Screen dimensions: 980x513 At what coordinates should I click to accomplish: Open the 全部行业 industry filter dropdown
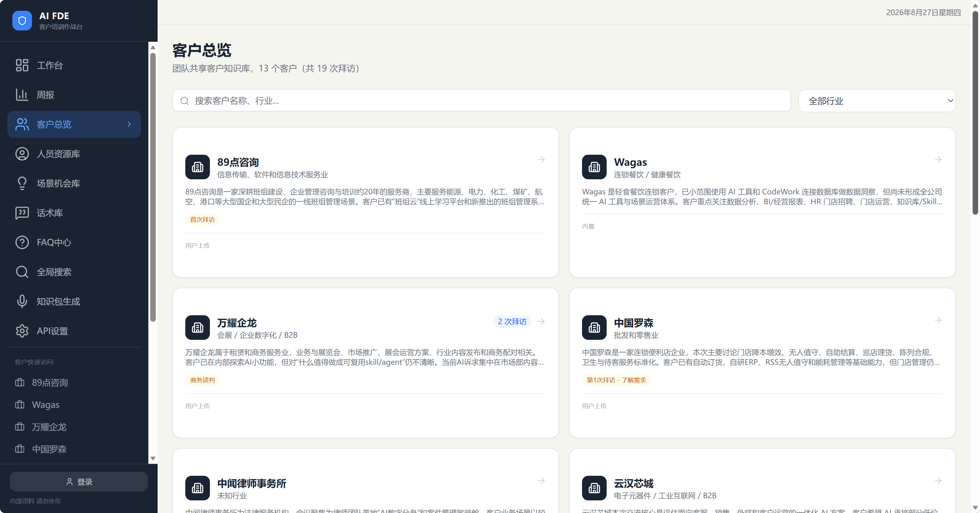point(877,101)
